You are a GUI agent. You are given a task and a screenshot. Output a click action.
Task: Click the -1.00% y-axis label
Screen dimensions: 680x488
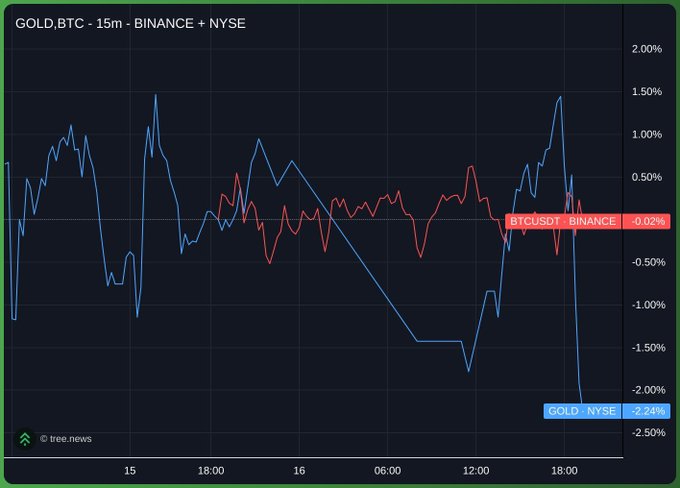click(x=648, y=305)
